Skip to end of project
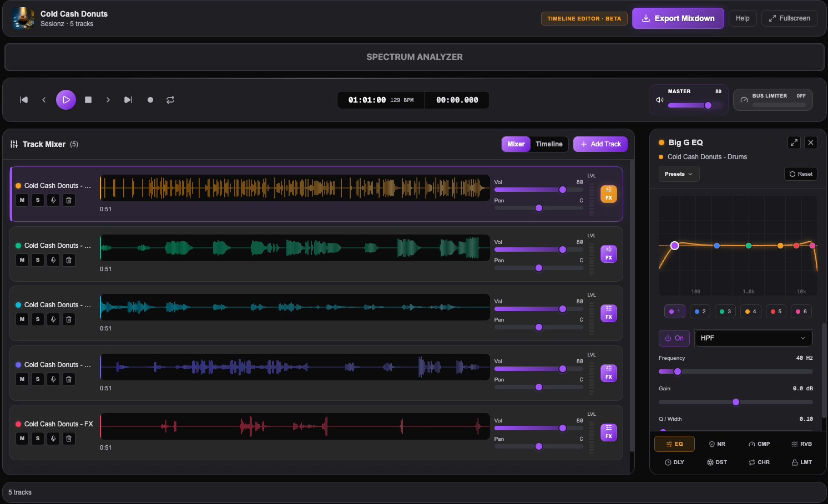Viewport: 828px width, 504px height. (128, 100)
